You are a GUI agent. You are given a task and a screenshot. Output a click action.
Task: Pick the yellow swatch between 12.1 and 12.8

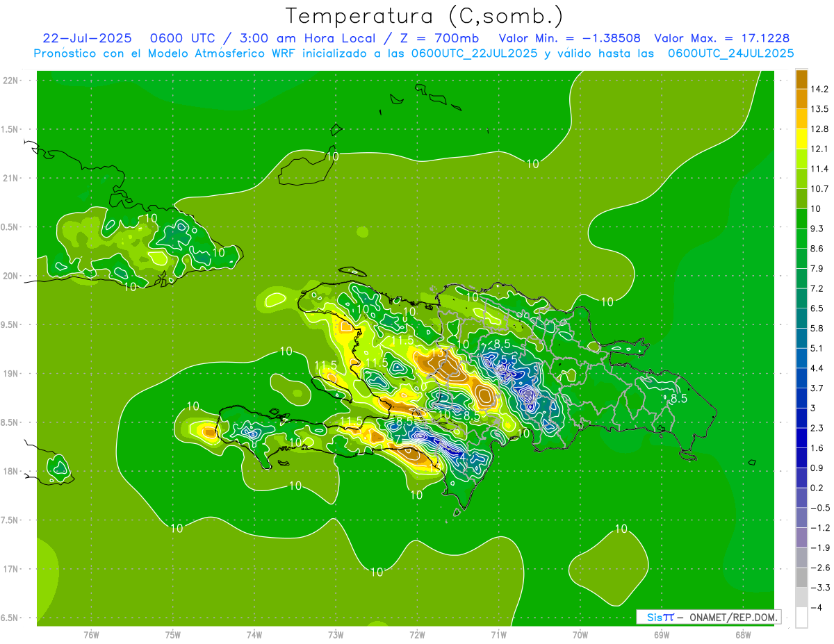pyautogui.click(x=801, y=139)
